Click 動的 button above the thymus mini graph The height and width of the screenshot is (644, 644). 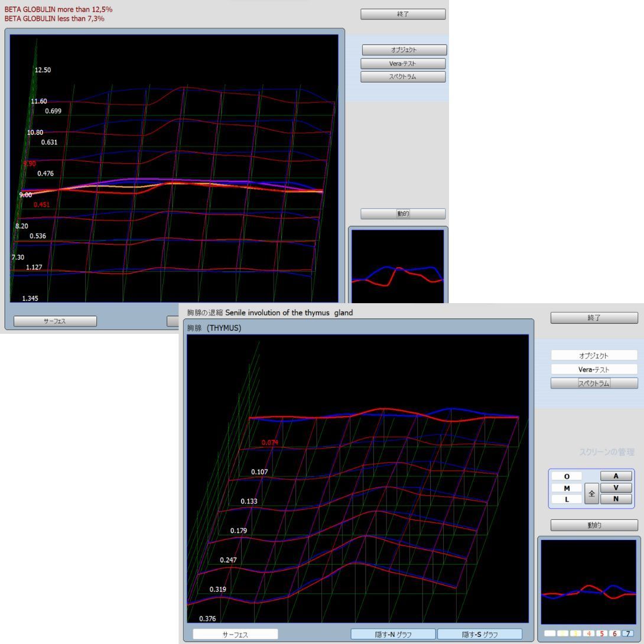click(594, 525)
